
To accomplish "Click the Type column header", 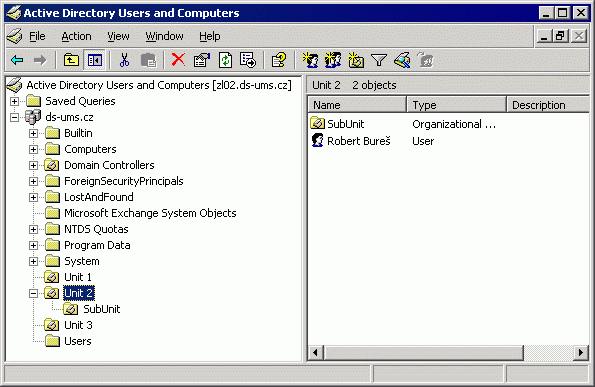I will [456, 105].
